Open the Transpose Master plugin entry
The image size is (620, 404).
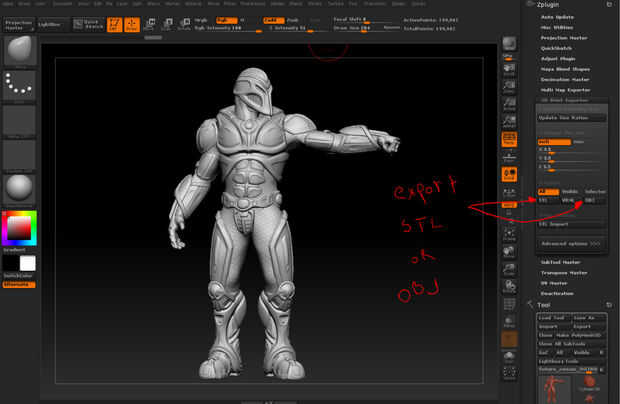[x=564, y=273]
